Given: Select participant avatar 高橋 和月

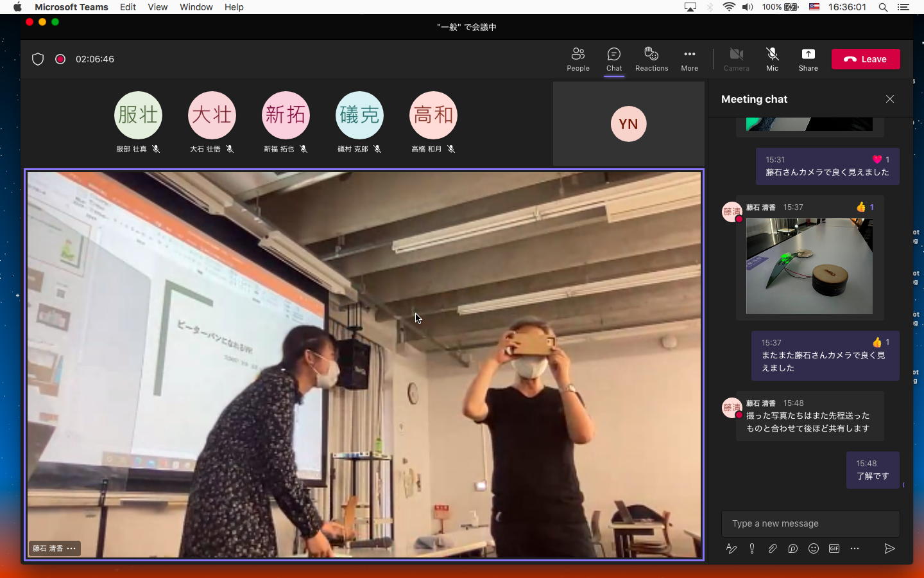Looking at the screenshot, I should [433, 116].
